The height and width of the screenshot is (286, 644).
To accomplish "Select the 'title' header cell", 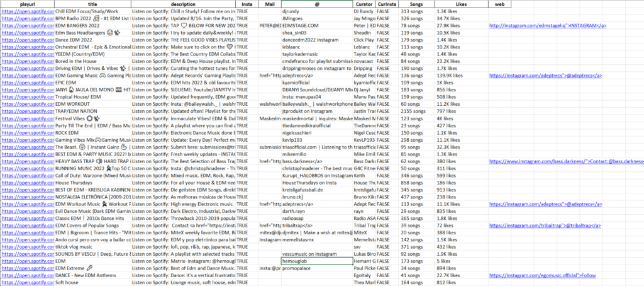I will [92, 4].
